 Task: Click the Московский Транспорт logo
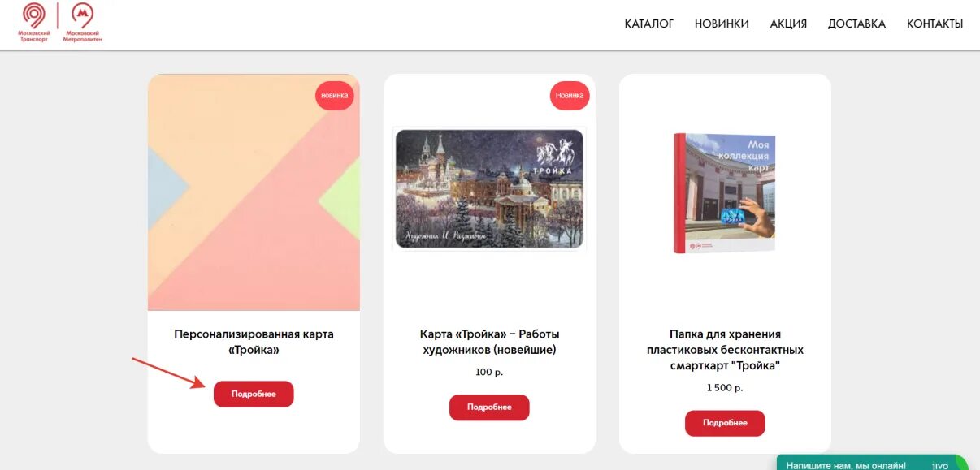tap(34, 23)
